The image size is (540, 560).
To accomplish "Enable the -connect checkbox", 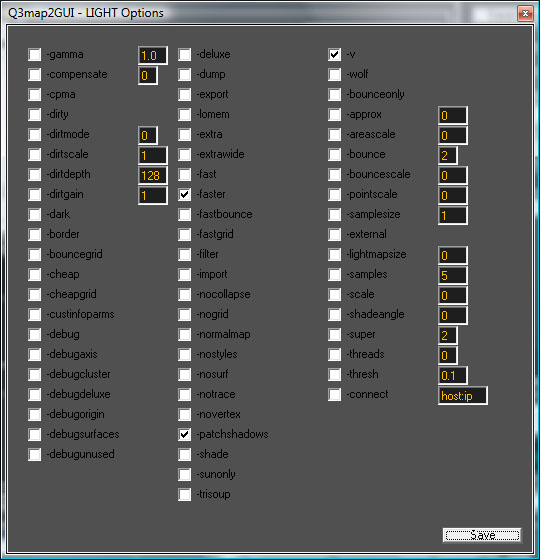I will tap(335, 395).
